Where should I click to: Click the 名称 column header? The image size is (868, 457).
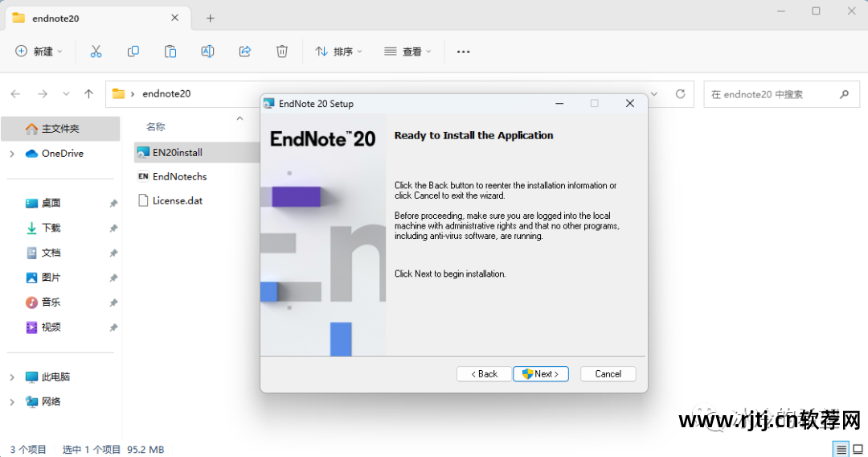[156, 127]
